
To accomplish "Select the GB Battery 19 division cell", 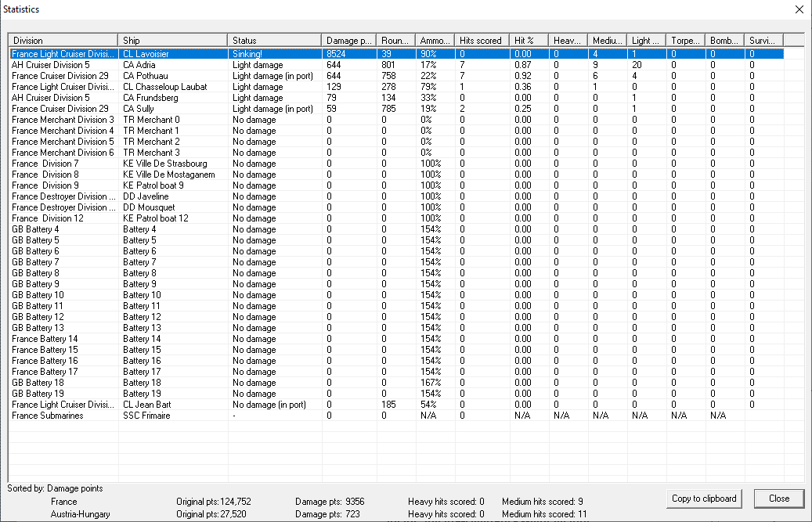I will point(38,394).
